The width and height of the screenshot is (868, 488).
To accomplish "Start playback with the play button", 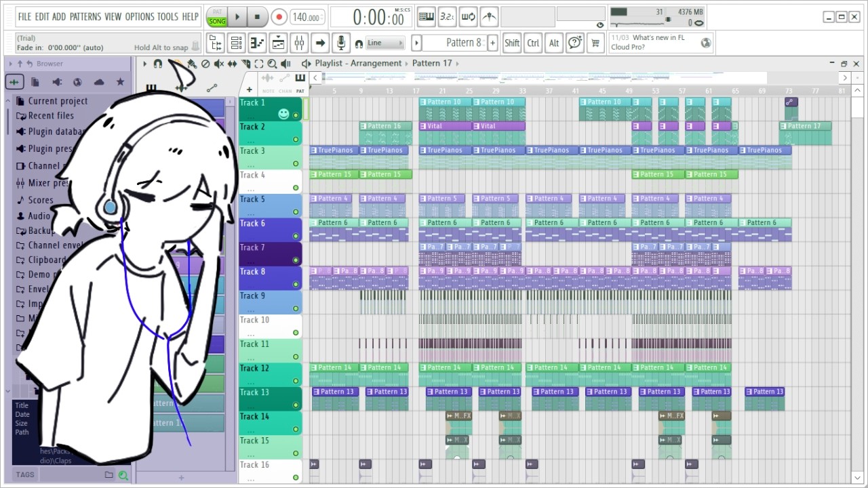I will [x=237, y=17].
